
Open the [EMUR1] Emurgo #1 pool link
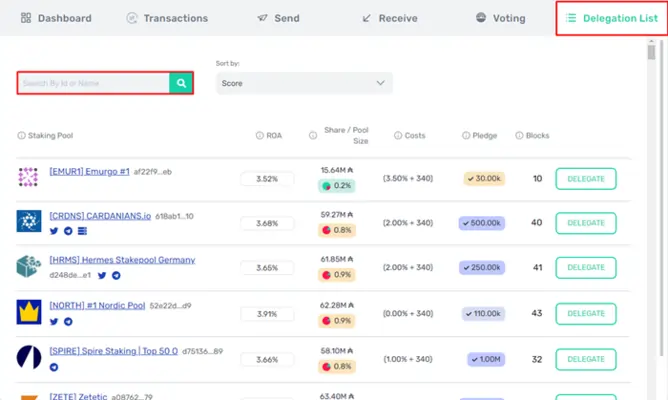89,172
